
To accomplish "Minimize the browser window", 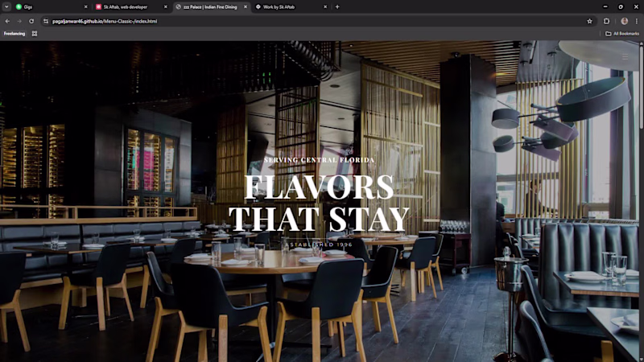I will [x=605, y=6].
